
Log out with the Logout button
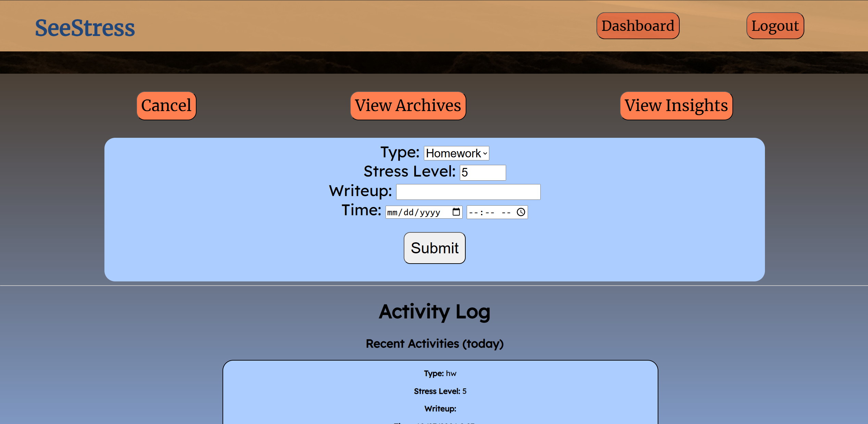775,26
